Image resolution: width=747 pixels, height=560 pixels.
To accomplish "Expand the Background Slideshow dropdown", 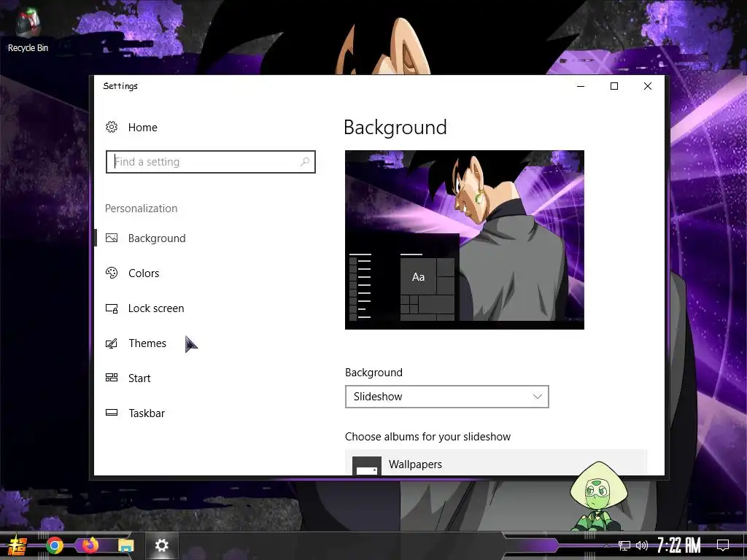I will tap(447, 397).
